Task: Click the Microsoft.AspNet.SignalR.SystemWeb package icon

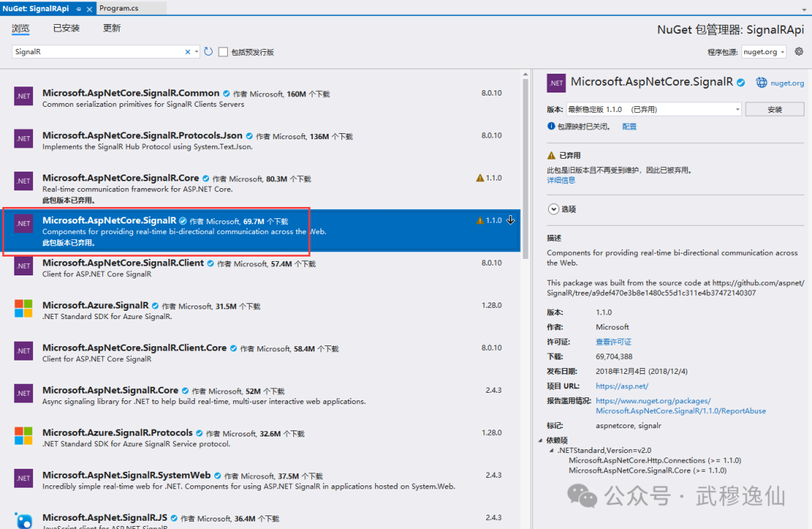Action: pos(23,479)
